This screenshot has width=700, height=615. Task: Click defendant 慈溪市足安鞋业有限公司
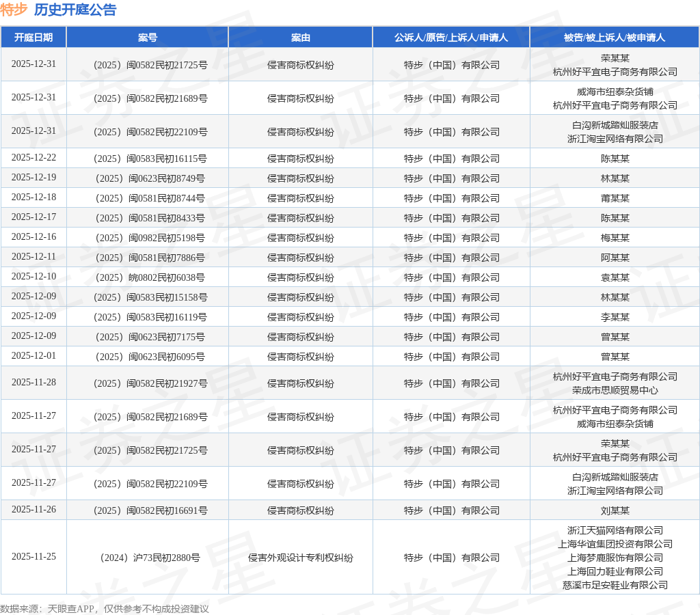[615, 585]
